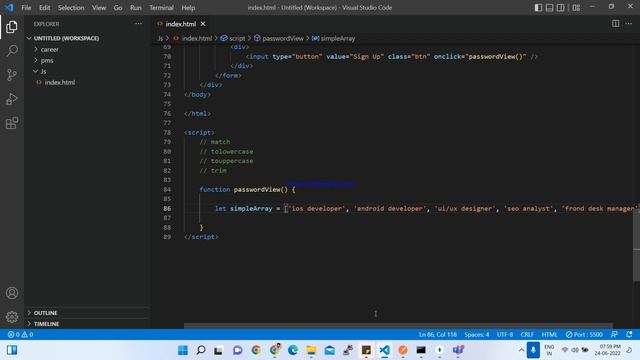Open the Go menu

coord(118,8)
